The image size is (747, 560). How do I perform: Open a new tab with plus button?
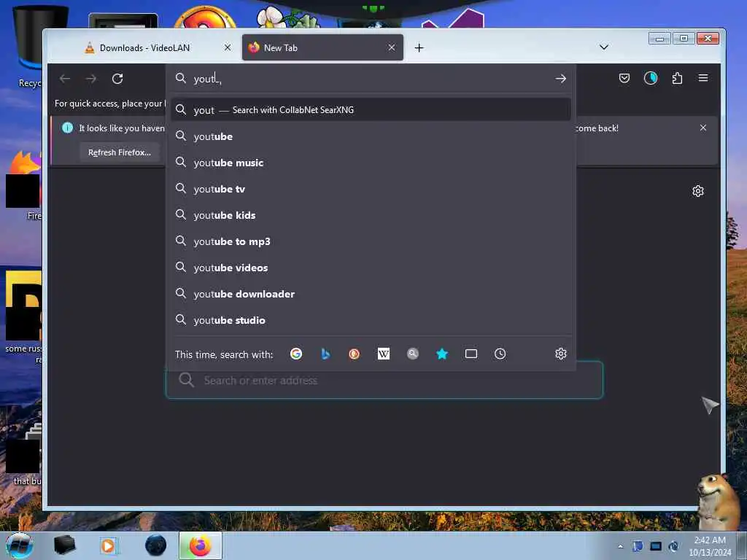419,47
